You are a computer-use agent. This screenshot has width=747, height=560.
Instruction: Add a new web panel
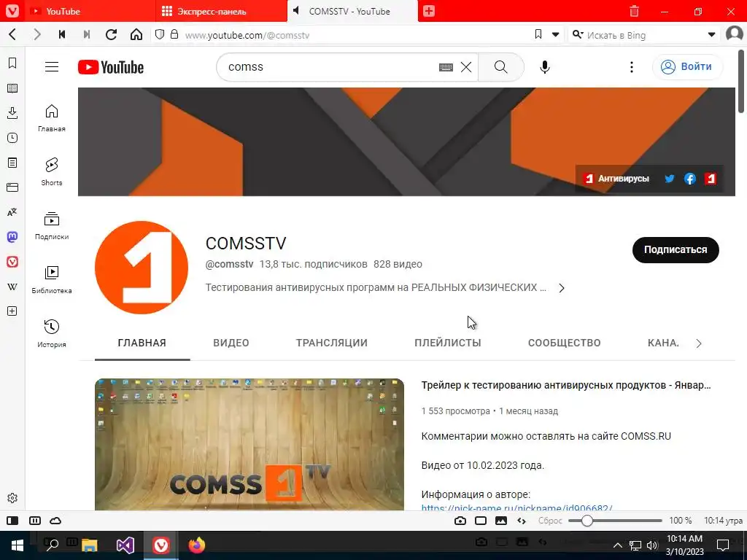click(12, 311)
